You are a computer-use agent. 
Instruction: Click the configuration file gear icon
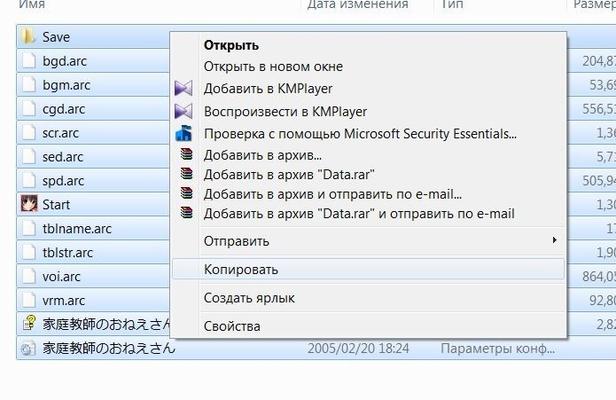click(28, 349)
